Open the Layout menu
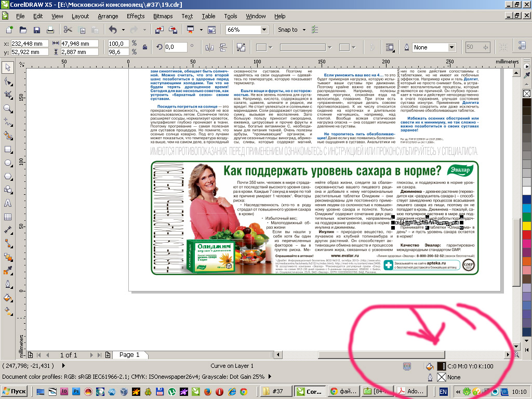Image resolution: width=532 pixels, height=399 pixels. [x=80, y=16]
